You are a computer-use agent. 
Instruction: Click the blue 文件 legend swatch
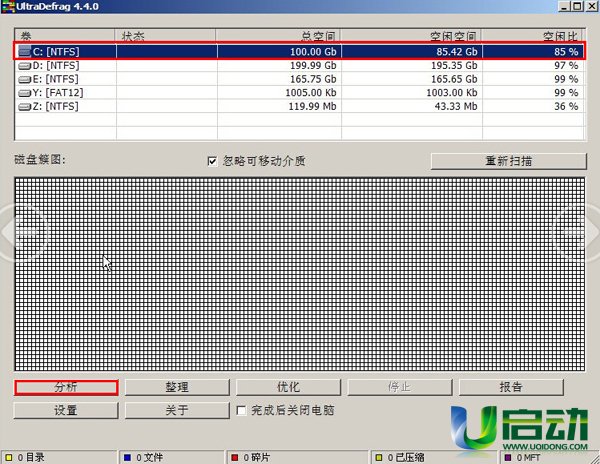127,457
